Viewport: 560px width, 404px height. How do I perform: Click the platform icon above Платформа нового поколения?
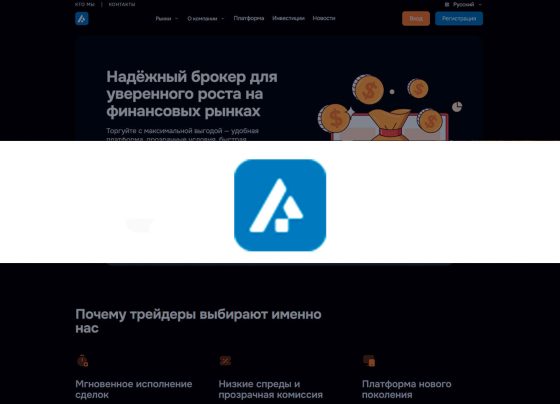point(369,360)
